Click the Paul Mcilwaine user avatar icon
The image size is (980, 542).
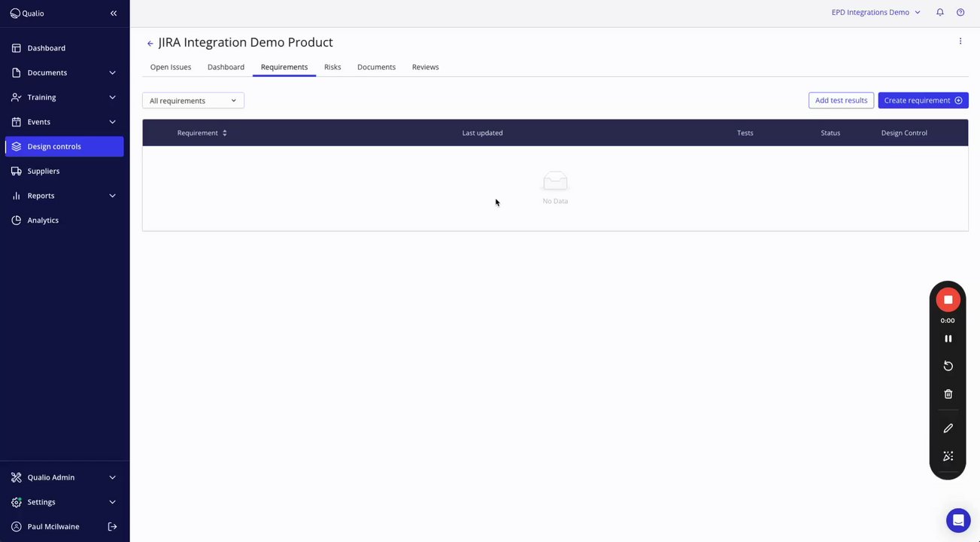[17, 527]
